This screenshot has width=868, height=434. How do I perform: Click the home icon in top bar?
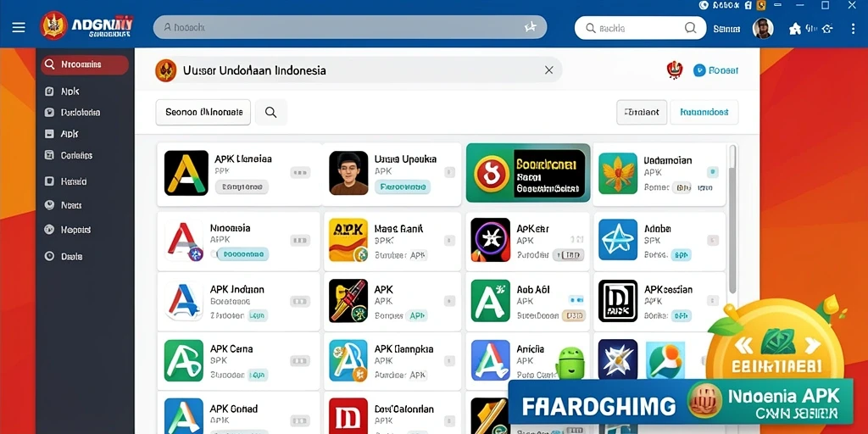(795, 28)
